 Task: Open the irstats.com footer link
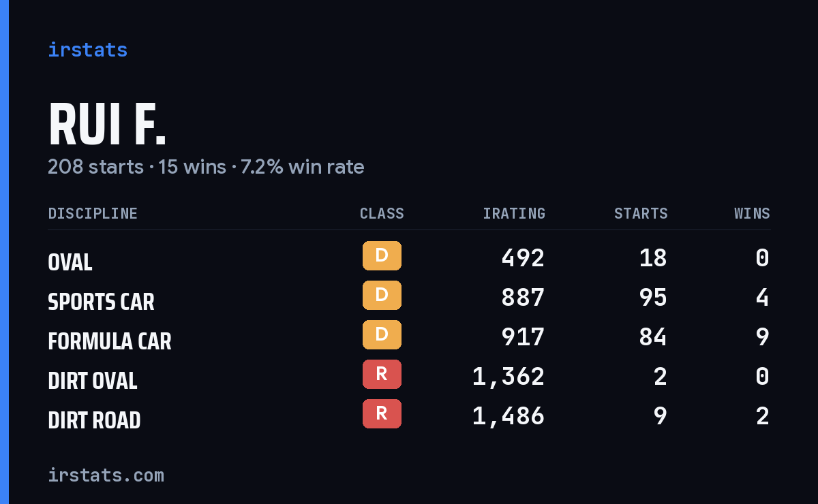(x=106, y=475)
